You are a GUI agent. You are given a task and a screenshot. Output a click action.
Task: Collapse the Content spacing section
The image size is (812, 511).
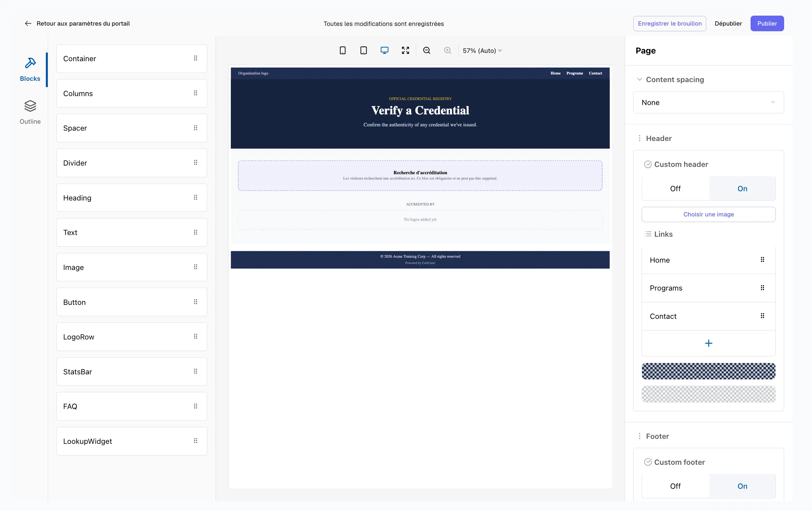coord(639,80)
